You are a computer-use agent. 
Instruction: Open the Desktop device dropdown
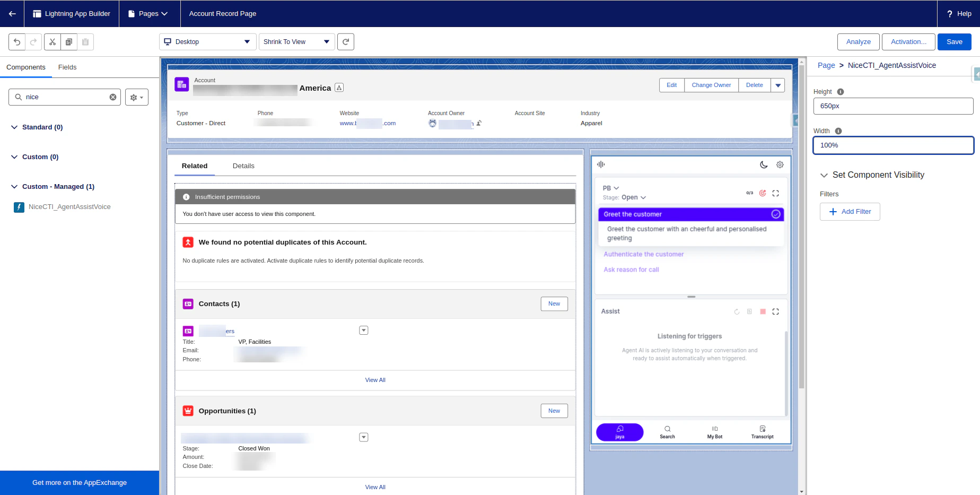point(207,41)
